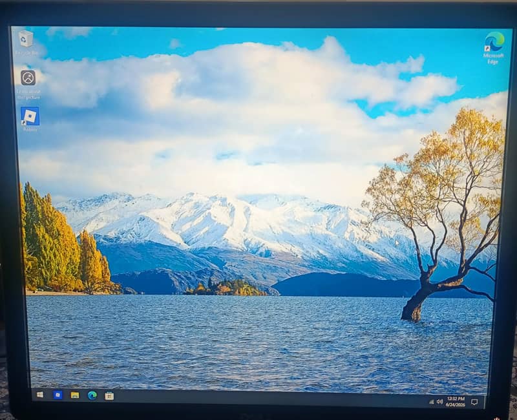Open the blue Roblox taskbar icon
The width and height of the screenshot is (517, 420).
point(58,395)
